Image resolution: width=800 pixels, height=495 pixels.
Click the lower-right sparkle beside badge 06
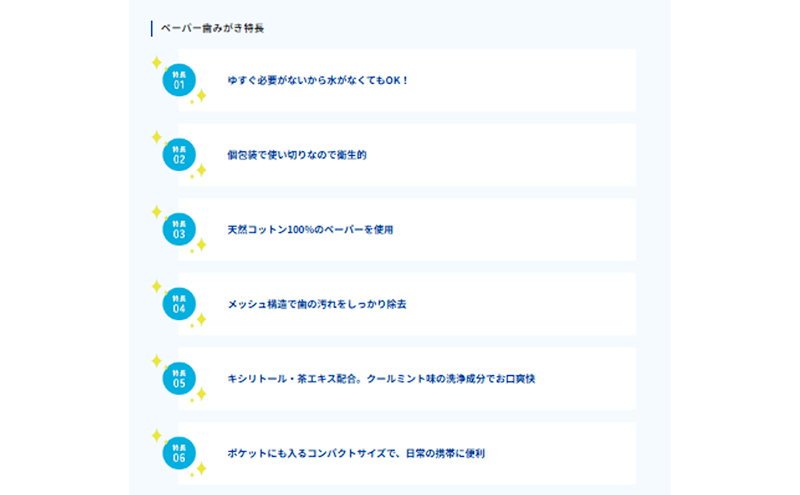[200, 468]
